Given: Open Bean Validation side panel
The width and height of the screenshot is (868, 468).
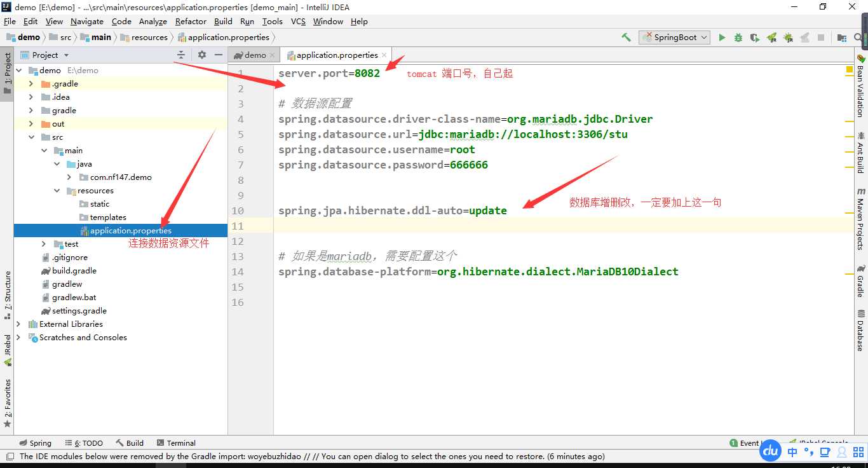Looking at the screenshot, I should tap(861, 85).
